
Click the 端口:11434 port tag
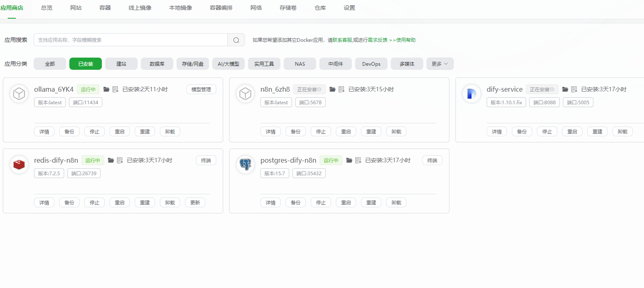(x=86, y=102)
